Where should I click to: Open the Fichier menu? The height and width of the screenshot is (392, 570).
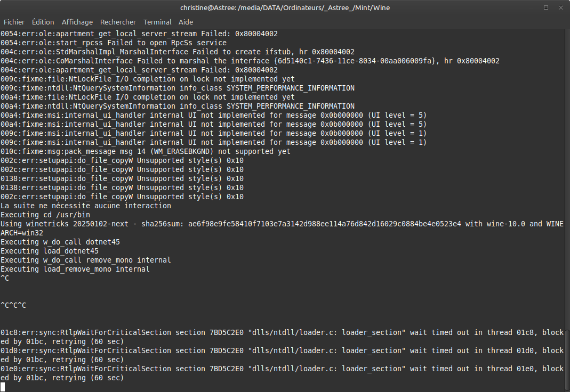[x=14, y=22]
